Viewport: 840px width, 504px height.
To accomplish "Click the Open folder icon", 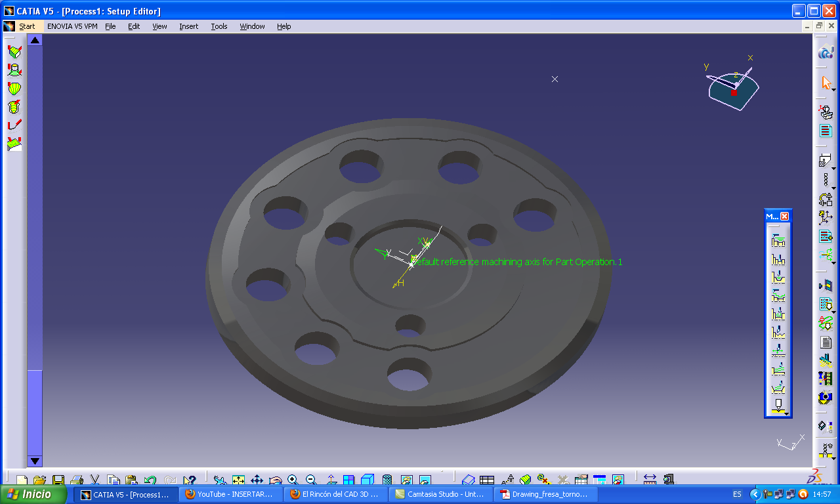I will [x=39, y=480].
